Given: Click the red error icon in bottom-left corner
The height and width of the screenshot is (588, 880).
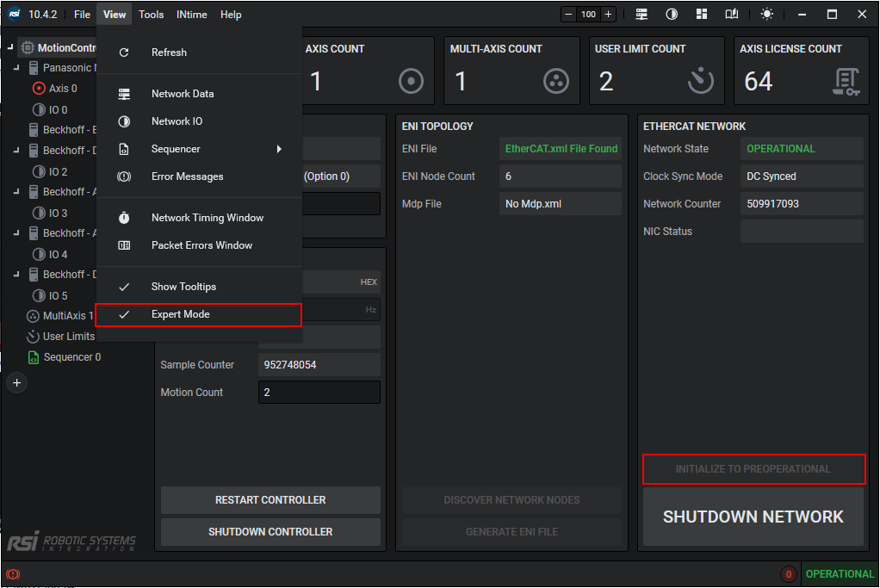Looking at the screenshot, I should coord(13,574).
